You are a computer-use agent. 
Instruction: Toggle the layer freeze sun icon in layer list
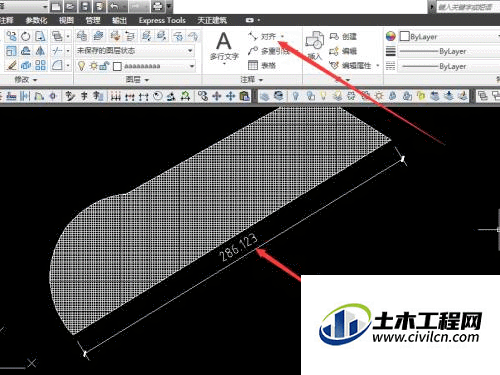click(x=94, y=66)
